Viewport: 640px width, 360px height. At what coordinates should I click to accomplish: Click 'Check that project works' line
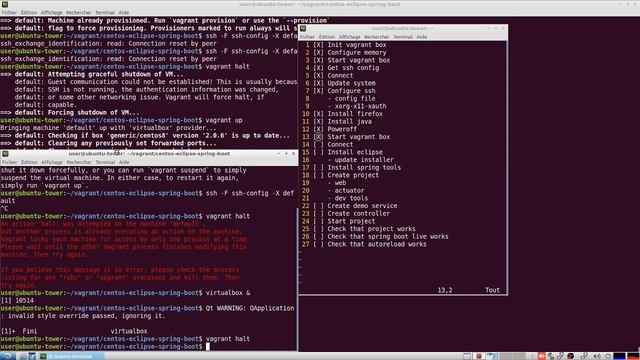pos(371,229)
